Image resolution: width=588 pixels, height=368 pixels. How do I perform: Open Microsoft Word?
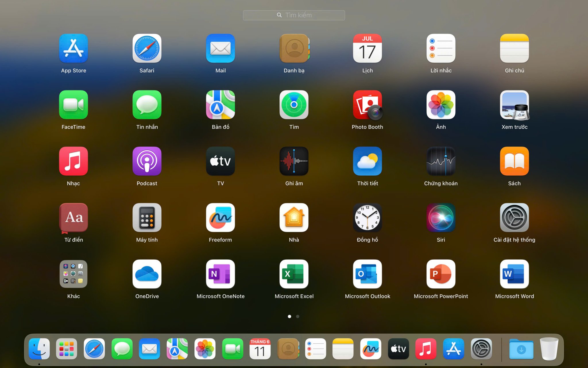[514, 274]
